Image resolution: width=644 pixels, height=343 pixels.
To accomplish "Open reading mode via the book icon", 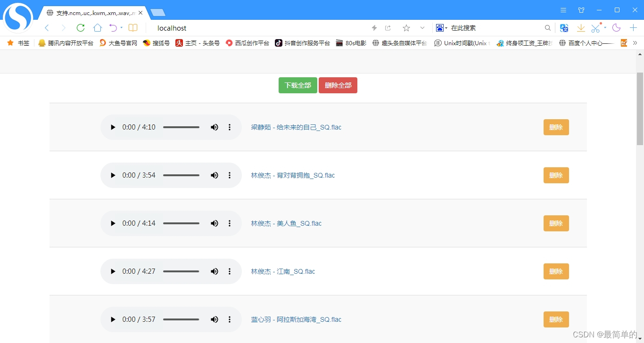I will (132, 28).
